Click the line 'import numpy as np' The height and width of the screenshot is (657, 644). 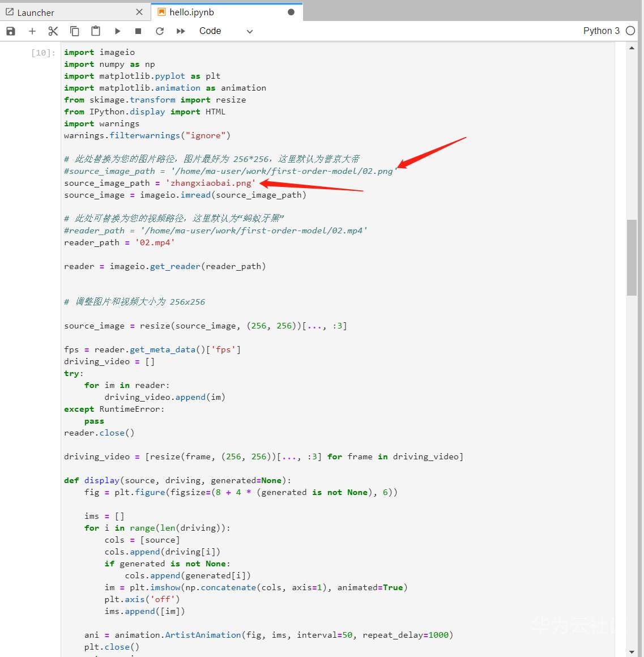[x=109, y=64]
